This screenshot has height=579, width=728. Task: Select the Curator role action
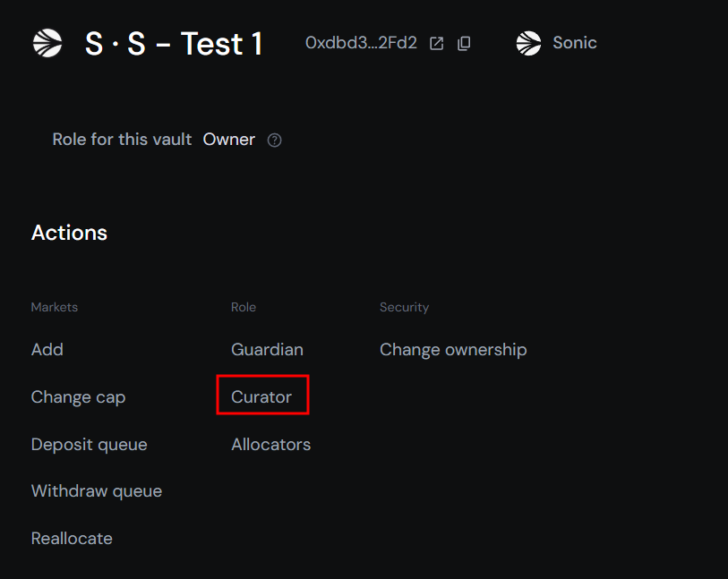pyautogui.click(x=261, y=396)
